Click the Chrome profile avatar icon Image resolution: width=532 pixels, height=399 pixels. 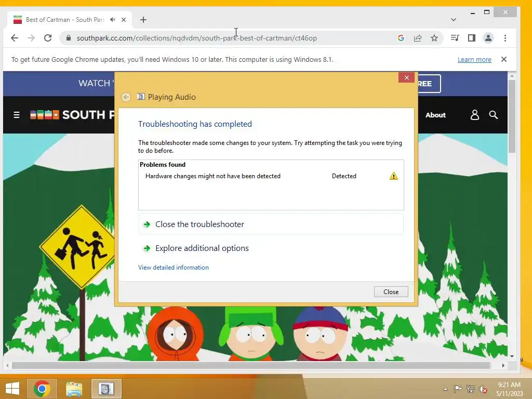(488, 38)
